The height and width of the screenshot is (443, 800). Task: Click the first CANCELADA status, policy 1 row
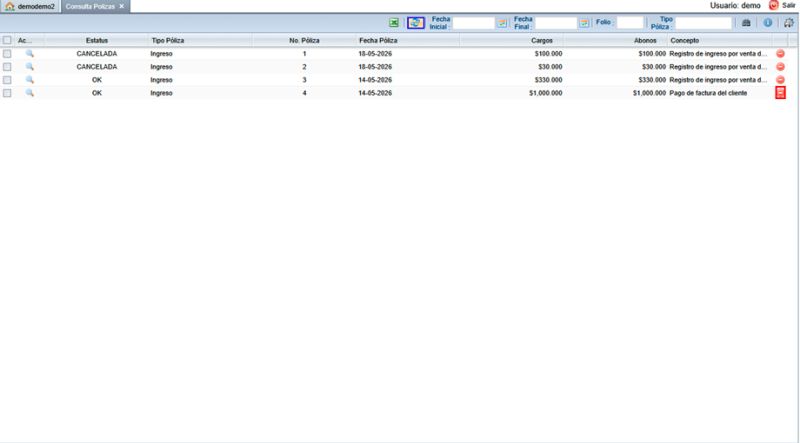96,54
